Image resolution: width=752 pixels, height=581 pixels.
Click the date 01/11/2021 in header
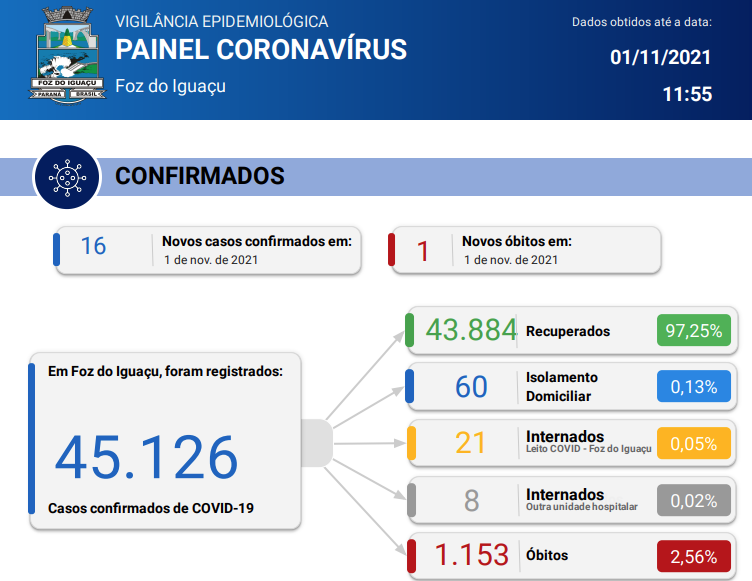(x=660, y=58)
